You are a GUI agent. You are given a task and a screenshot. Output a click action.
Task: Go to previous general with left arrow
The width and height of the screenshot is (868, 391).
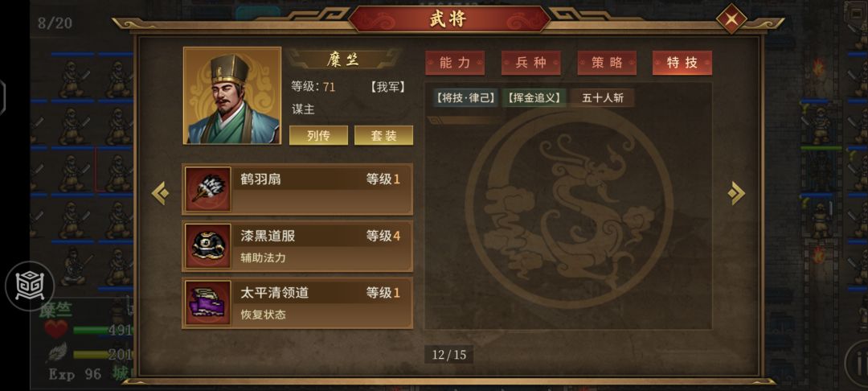pos(161,193)
